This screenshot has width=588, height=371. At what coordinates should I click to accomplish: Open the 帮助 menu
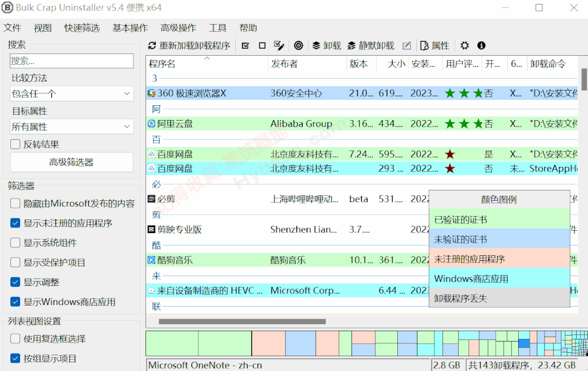click(248, 28)
